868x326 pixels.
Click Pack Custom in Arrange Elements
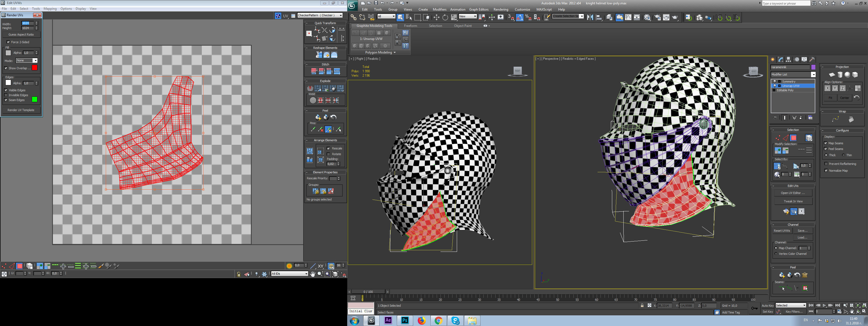point(310,151)
